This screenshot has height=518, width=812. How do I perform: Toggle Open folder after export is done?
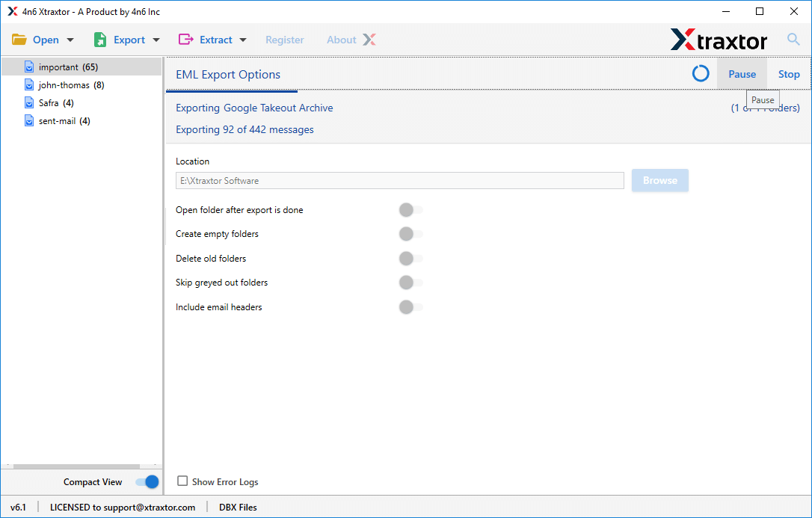click(411, 209)
